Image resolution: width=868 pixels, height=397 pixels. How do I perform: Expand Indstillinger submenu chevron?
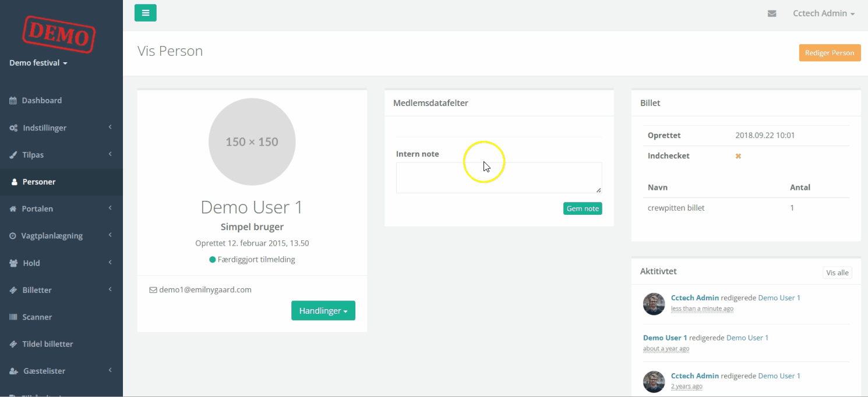110,127
